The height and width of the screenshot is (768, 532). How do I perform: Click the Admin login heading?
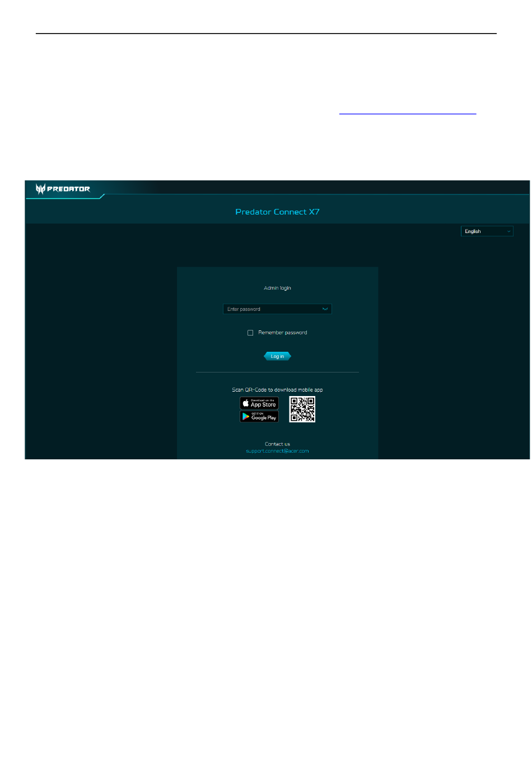[x=277, y=288]
